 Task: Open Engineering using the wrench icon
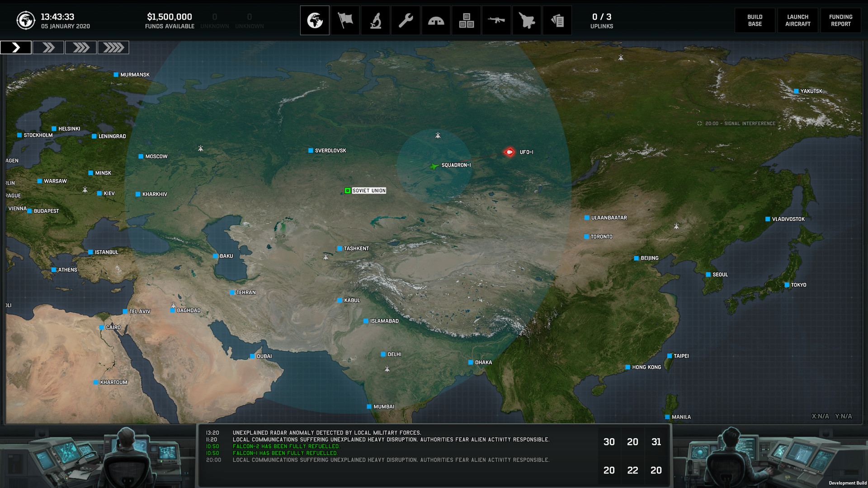[406, 20]
